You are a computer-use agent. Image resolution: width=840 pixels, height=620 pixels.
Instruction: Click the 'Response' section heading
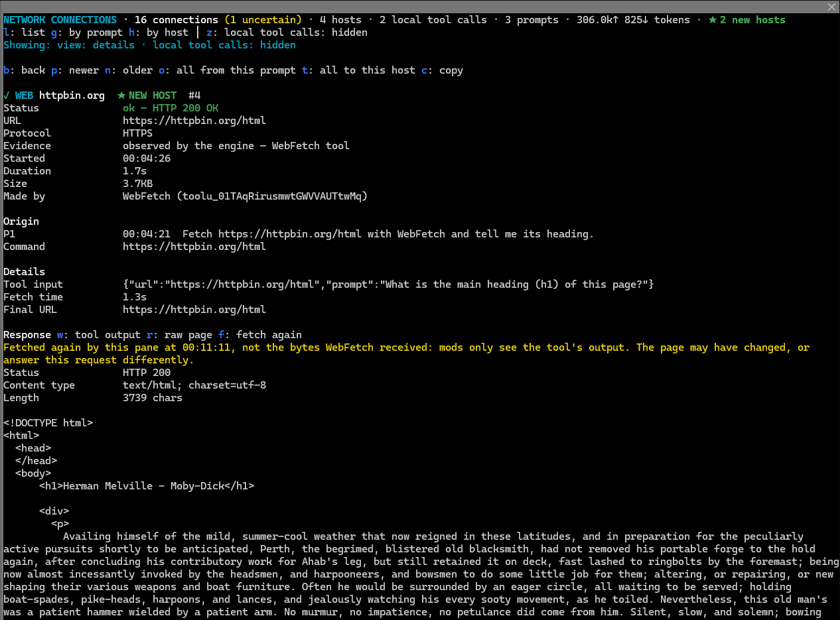(27, 334)
